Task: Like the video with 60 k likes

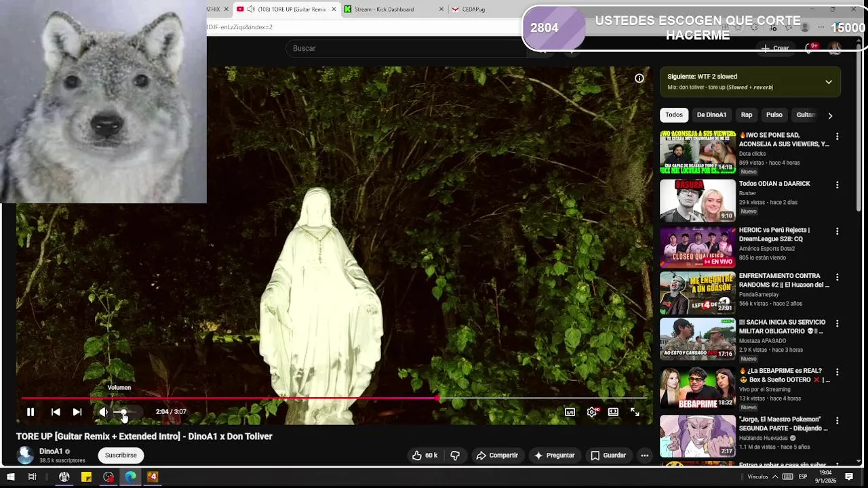Action: (425, 455)
